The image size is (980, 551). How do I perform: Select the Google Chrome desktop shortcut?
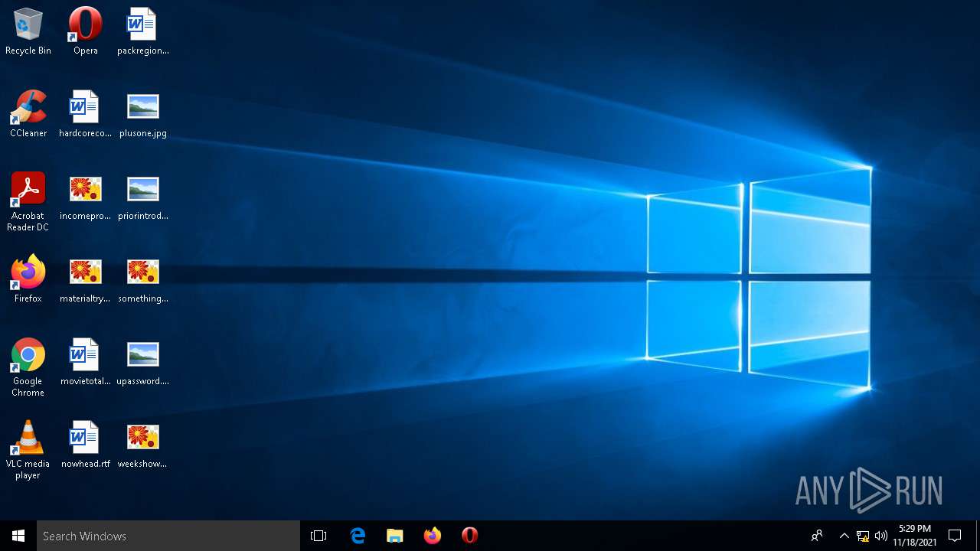[28, 367]
